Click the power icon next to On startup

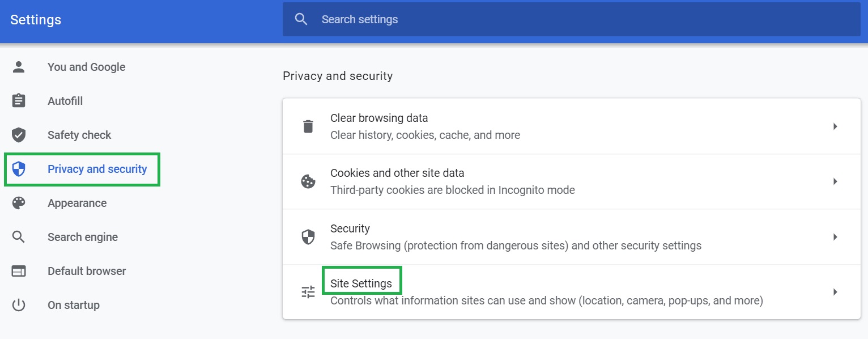pyautogui.click(x=19, y=305)
